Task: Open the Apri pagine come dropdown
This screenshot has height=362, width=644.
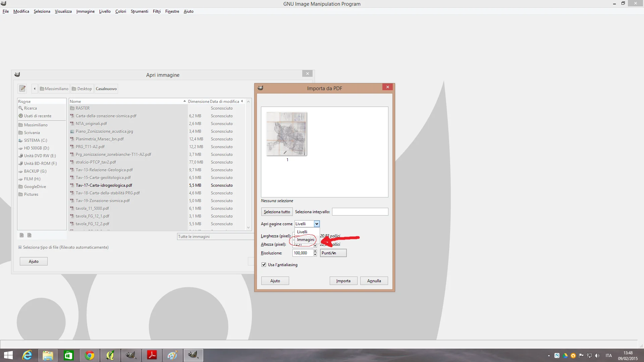Action: (307, 224)
